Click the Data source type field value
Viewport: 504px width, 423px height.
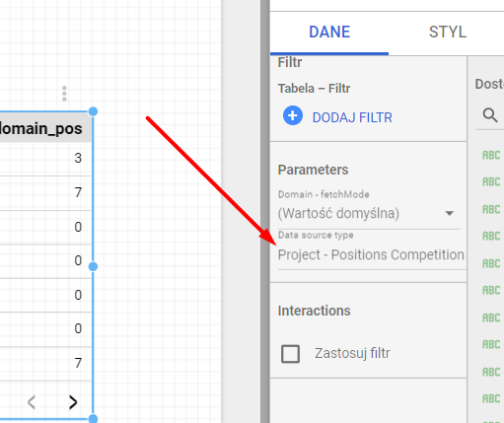[x=372, y=255]
